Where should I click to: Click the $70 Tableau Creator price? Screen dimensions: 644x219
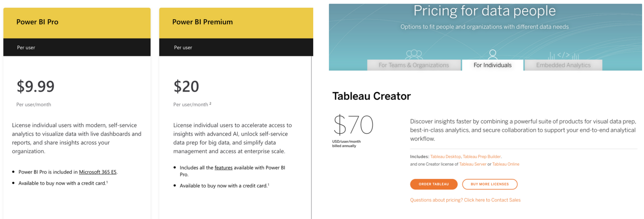[353, 125]
